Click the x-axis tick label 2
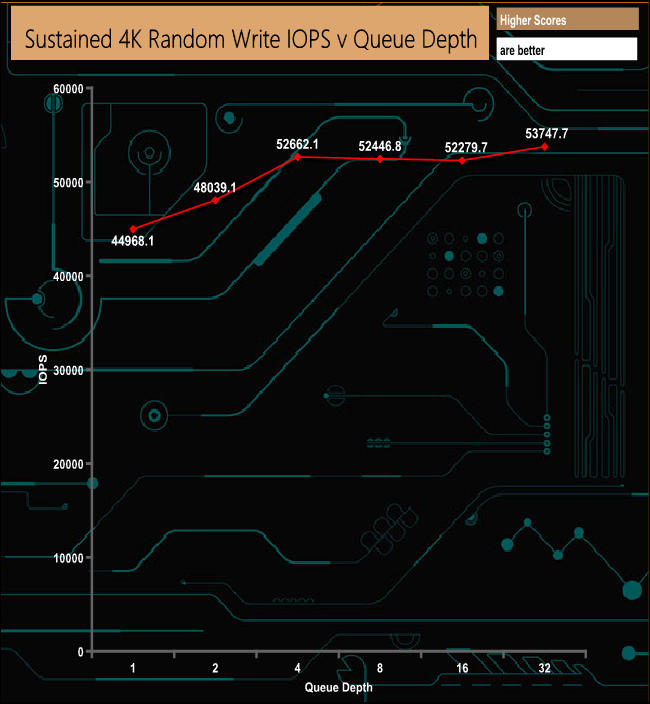This screenshot has width=650, height=704. tap(215, 668)
